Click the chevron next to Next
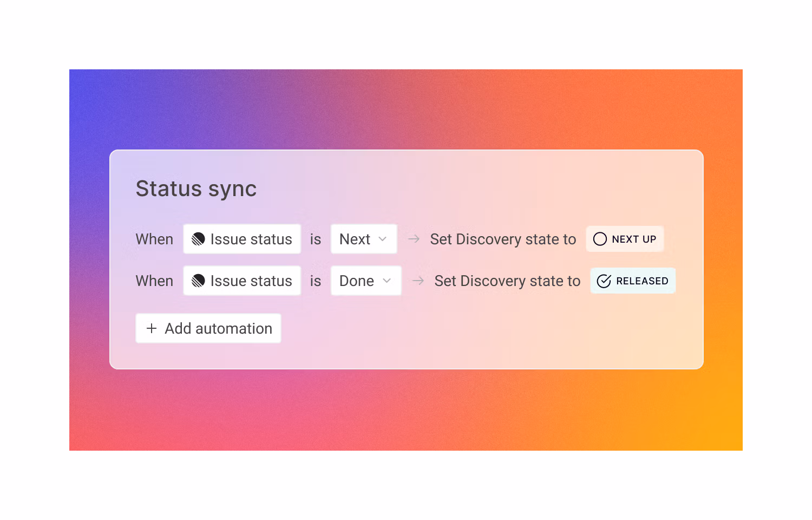The image size is (812, 520). [383, 239]
